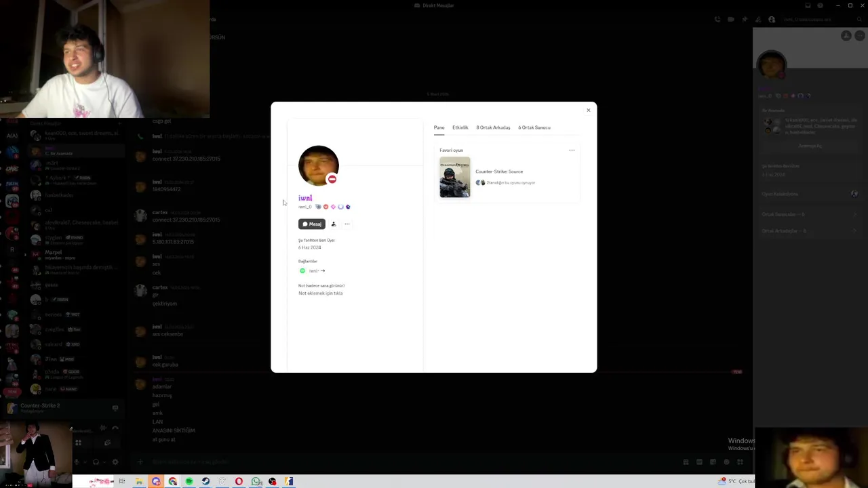Open headphone output options arrow
The width and height of the screenshot is (868, 488).
coord(104,462)
